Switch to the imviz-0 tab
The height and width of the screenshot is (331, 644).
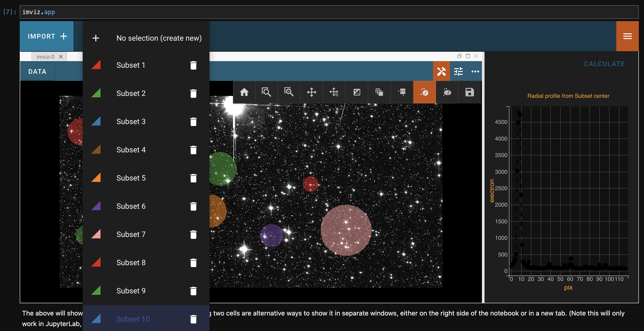(46, 57)
